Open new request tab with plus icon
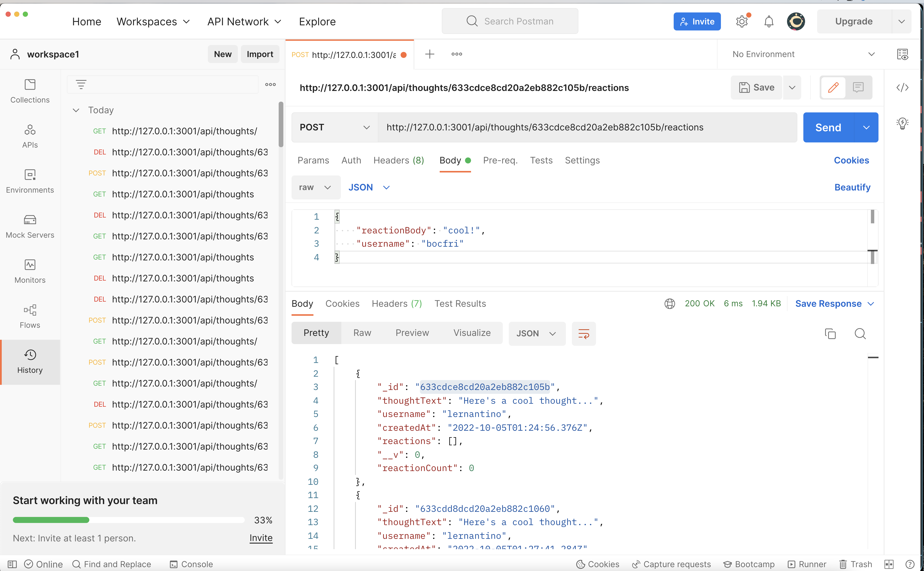924x571 pixels. coord(430,54)
